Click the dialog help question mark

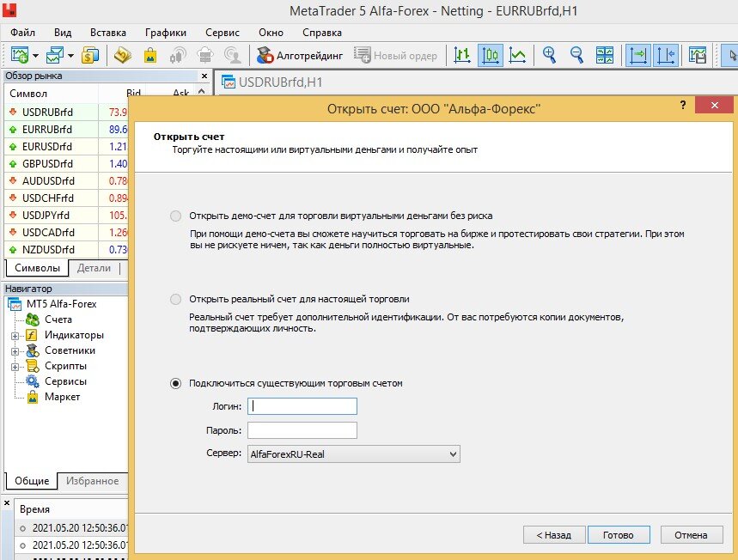pos(682,105)
